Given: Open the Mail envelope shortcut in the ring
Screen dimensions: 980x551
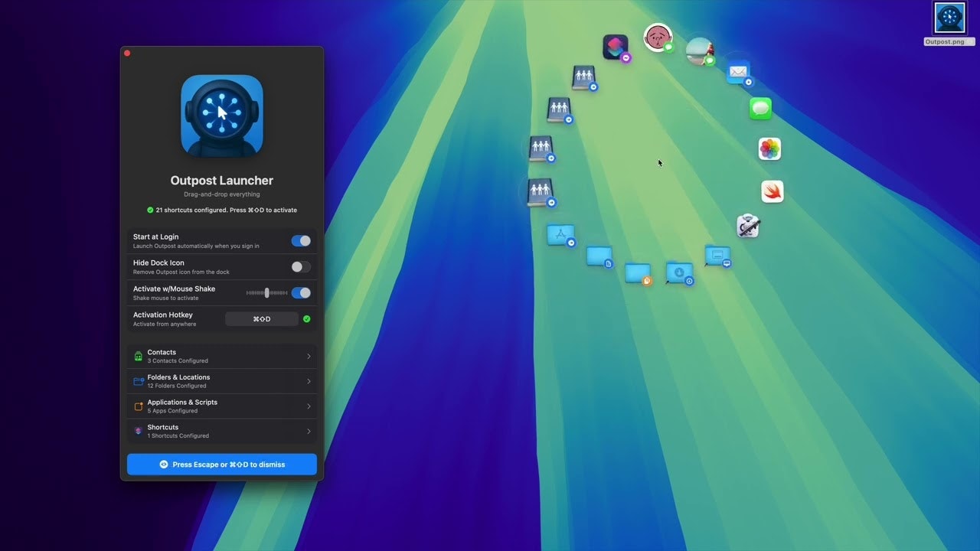Looking at the screenshot, I should pos(738,72).
